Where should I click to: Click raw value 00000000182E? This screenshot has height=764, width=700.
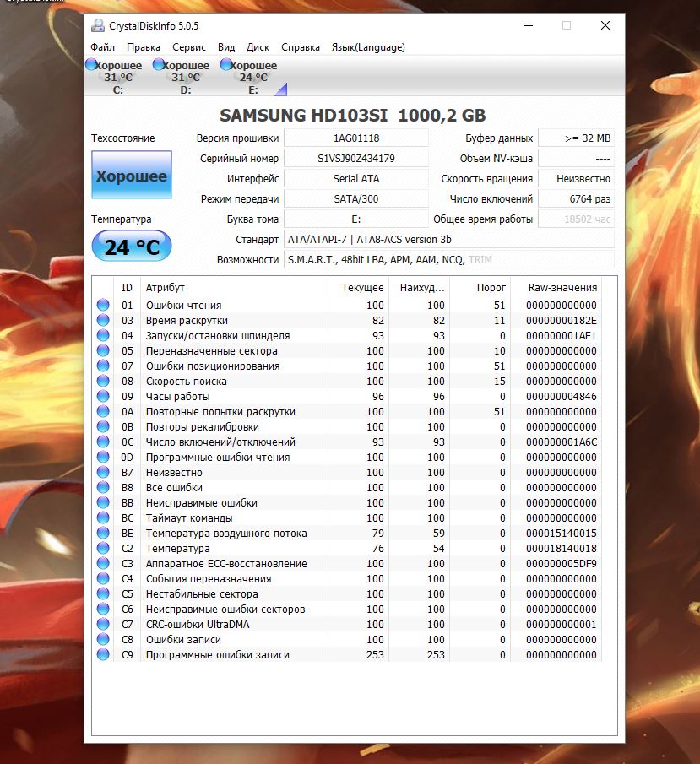(561, 321)
